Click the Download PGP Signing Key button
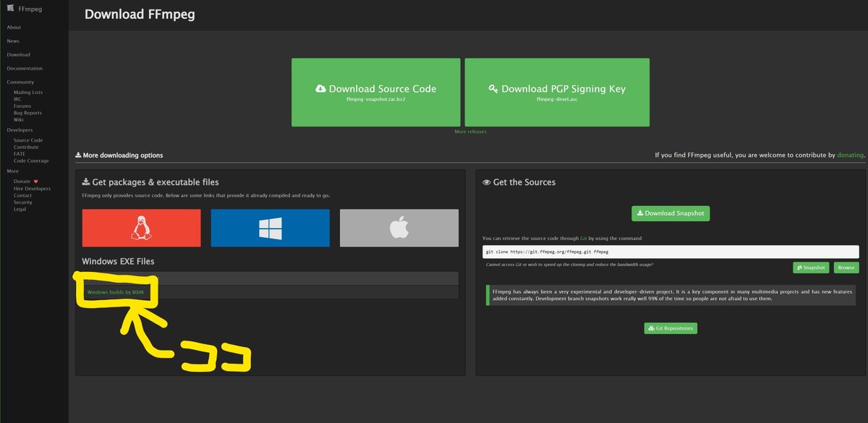Screen dimensions: 868x423 coord(557,93)
